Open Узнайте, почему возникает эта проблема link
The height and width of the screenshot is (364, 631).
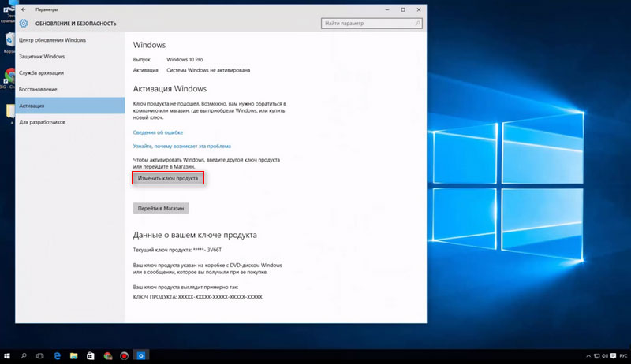pyautogui.click(x=182, y=147)
